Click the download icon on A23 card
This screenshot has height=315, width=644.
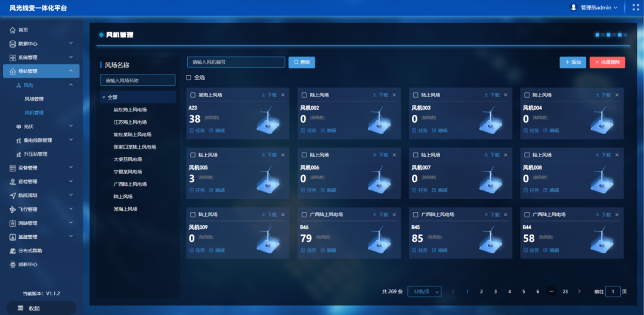point(264,95)
